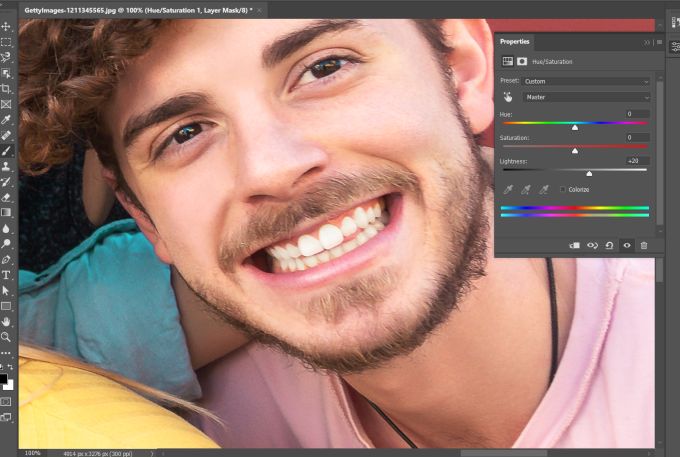Click the Properties panel tab
The image size is (680, 457).
515,42
